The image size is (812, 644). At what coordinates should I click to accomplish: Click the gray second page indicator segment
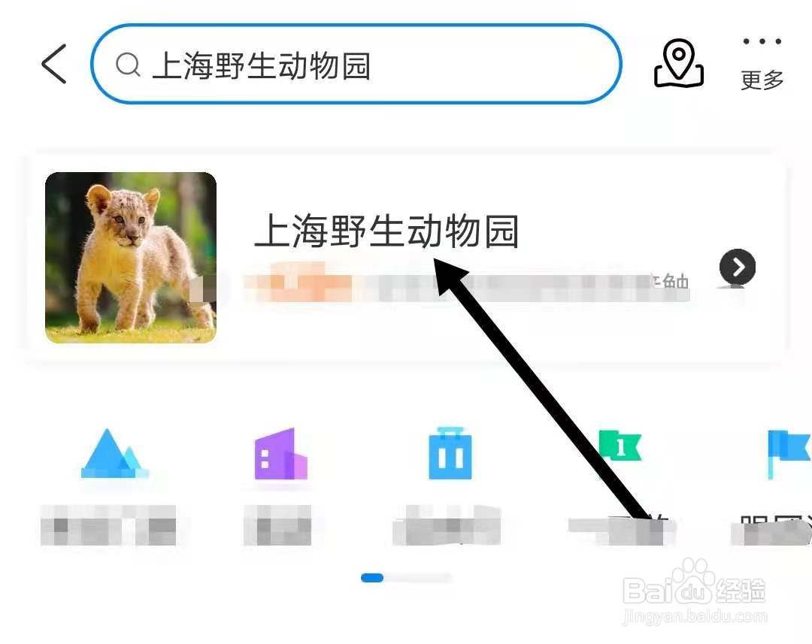[418, 578]
